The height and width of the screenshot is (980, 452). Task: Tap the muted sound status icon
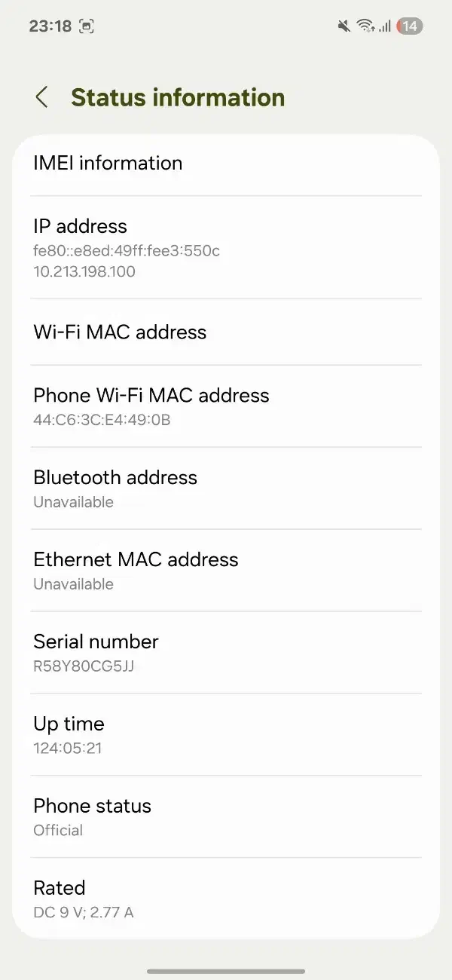point(344,26)
